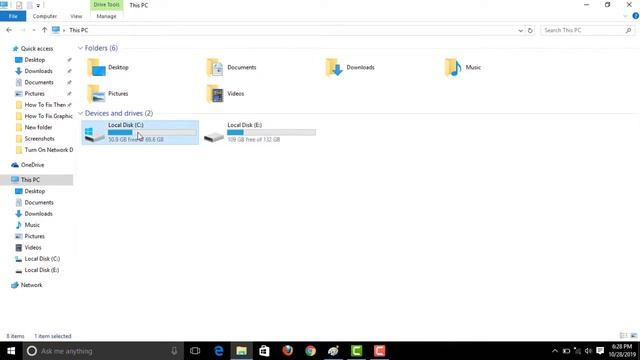The width and height of the screenshot is (640, 360).
Task: Collapse the Devices and drives group
Action: [80, 113]
